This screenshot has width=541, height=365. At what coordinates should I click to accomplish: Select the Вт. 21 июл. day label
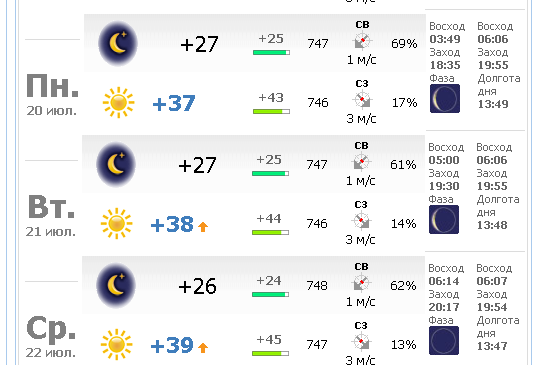[x=51, y=215]
